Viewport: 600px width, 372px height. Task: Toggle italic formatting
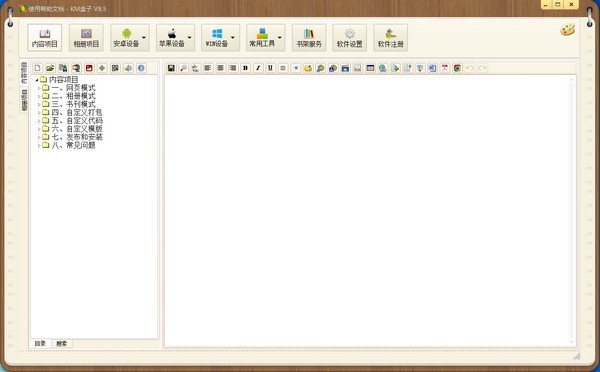point(258,68)
